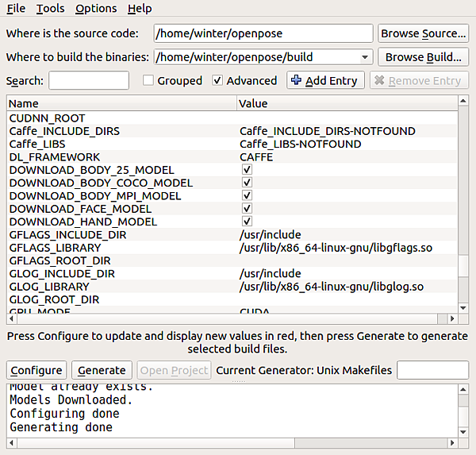Open the File menu
This screenshot has width=476, height=455.
pos(16,8)
